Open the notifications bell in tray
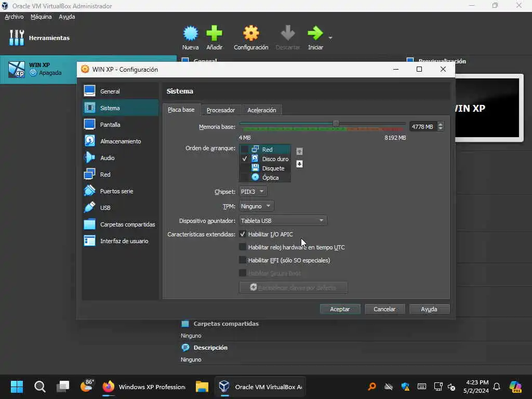The height and width of the screenshot is (399, 532). point(496,387)
